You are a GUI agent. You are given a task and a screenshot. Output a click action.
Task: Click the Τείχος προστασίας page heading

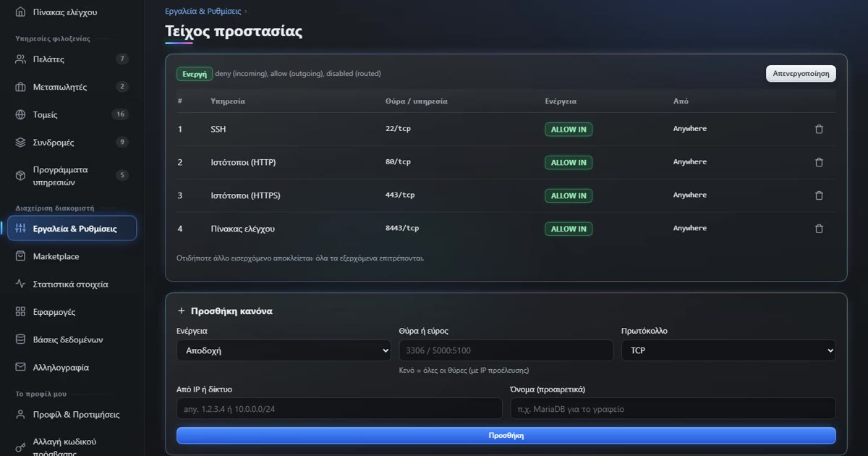[234, 31]
